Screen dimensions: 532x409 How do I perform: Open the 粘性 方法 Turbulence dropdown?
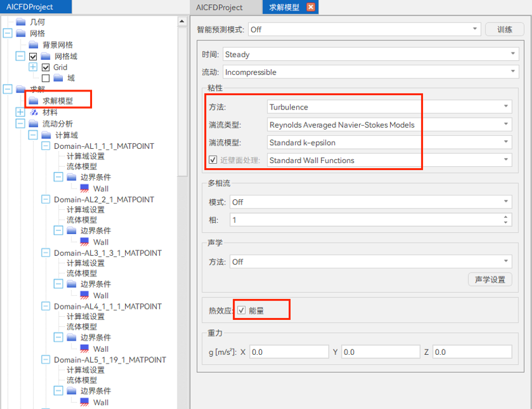pos(389,106)
